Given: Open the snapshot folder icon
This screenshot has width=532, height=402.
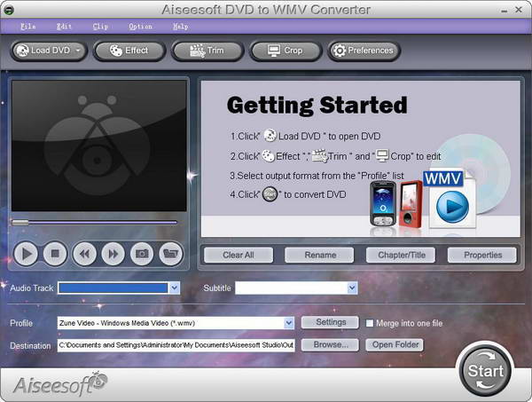Looking at the screenshot, I should click(x=171, y=254).
